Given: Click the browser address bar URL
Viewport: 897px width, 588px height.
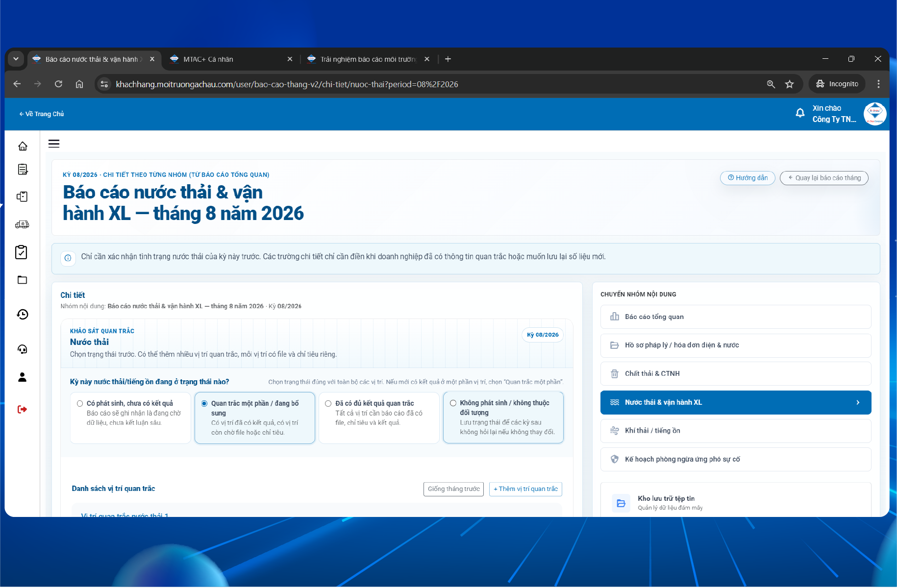Looking at the screenshot, I should (x=287, y=84).
